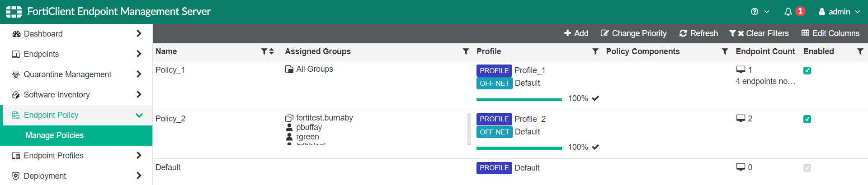Filter the Name column with funnel icon

[264, 51]
